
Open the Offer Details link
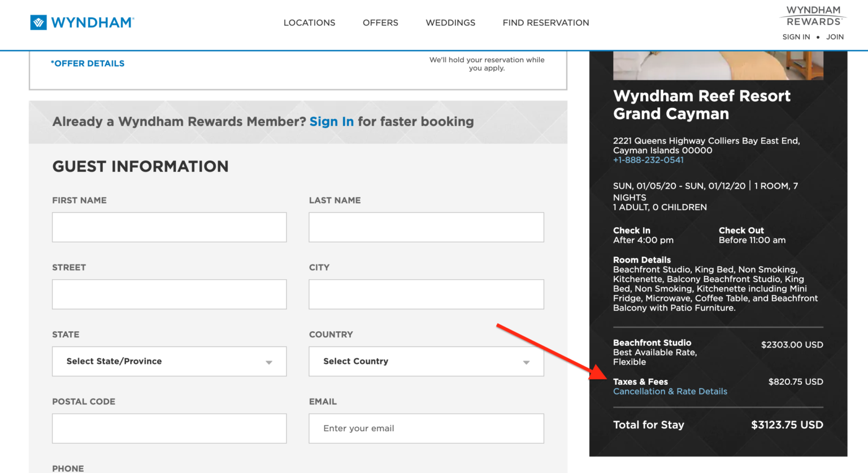[88, 63]
